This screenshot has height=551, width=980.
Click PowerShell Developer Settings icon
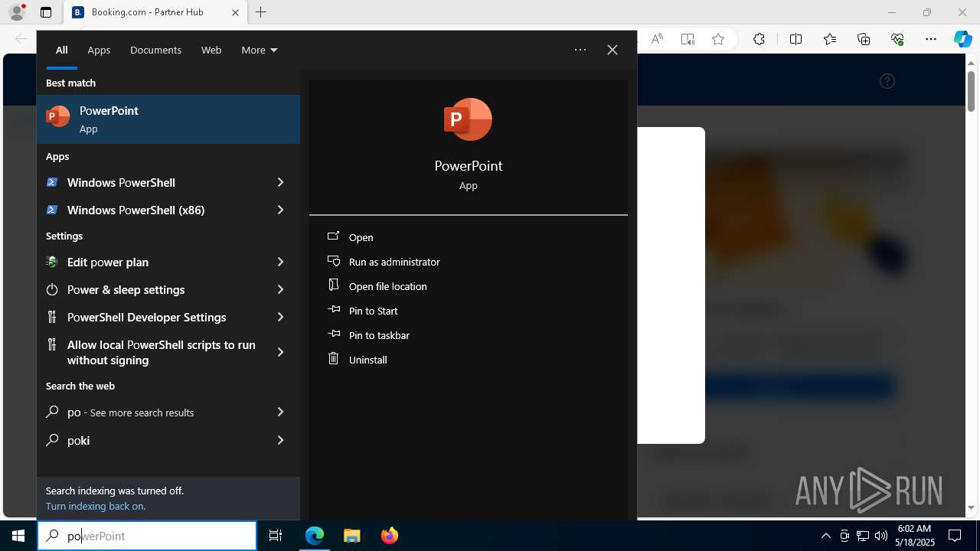coord(52,317)
